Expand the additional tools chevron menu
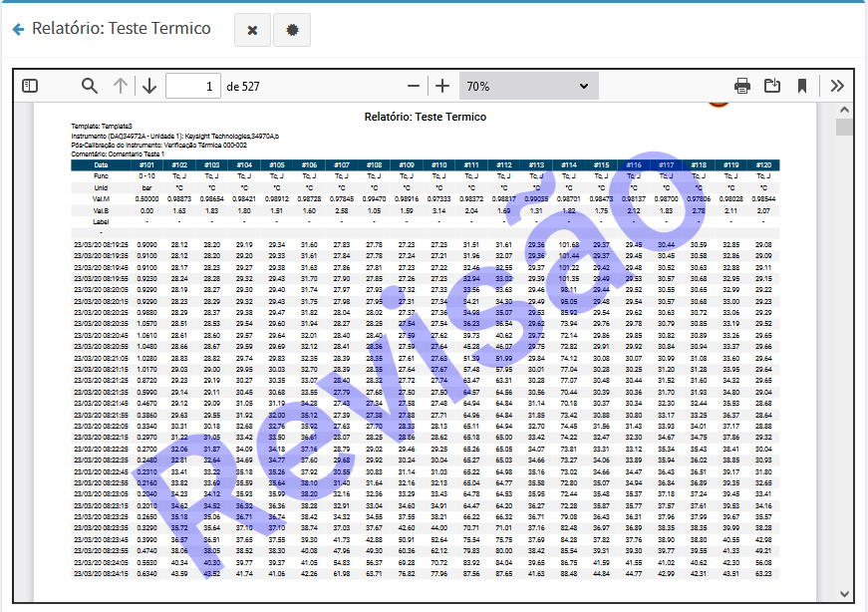The width and height of the screenshot is (868, 612). pos(837,86)
